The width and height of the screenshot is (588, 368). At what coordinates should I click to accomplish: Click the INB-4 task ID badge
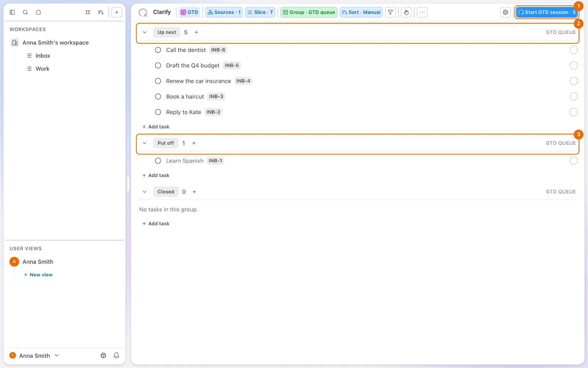(x=243, y=81)
